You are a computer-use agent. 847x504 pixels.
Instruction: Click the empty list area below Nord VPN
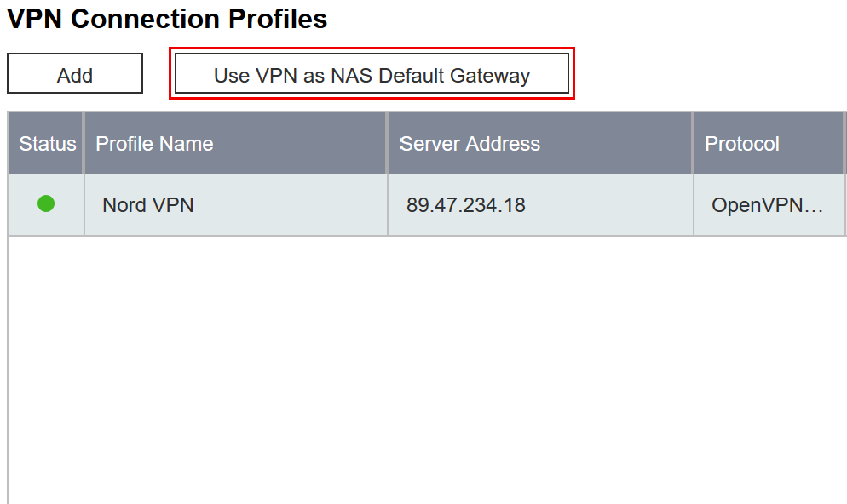click(426, 366)
